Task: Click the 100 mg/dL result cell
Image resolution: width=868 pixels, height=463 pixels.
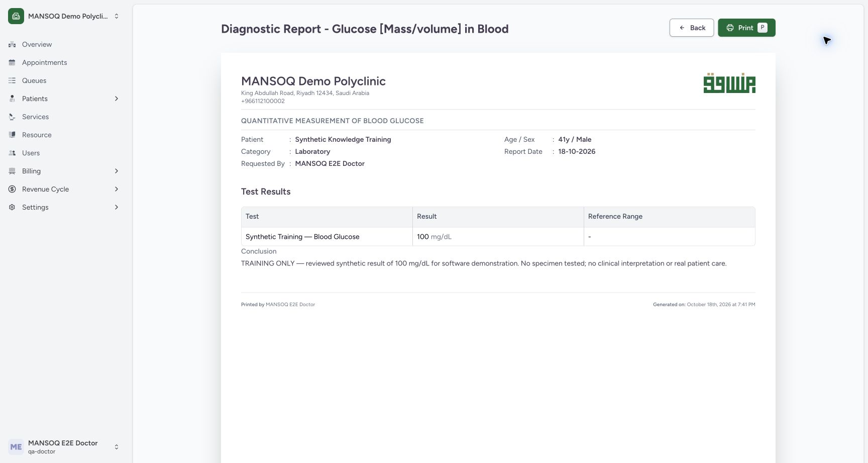Action: (x=498, y=237)
